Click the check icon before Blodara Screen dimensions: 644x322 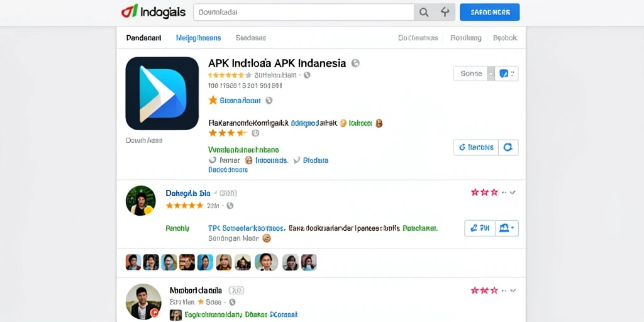(x=297, y=160)
